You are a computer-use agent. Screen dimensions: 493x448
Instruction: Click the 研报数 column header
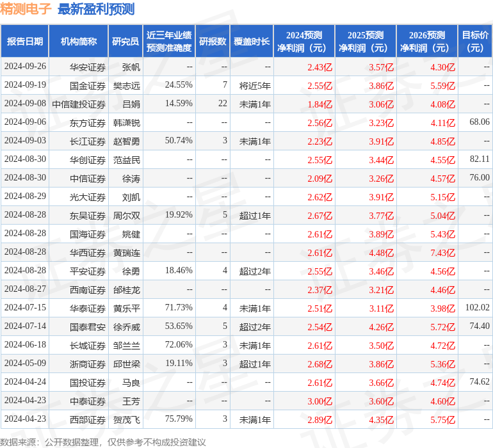click(213, 41)
